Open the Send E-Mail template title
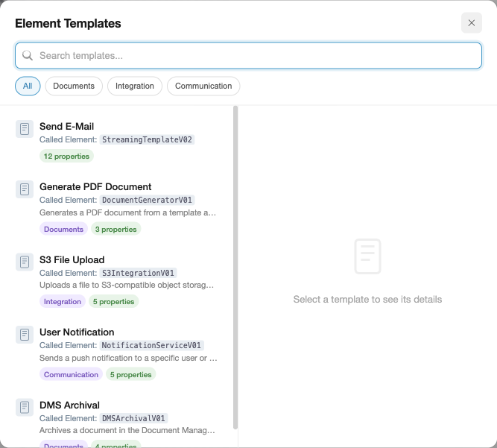497x448 pixels. point(66,127)
